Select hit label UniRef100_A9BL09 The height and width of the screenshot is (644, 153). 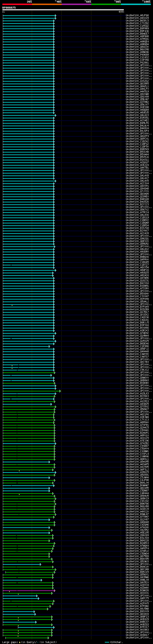tap(137, 580)
